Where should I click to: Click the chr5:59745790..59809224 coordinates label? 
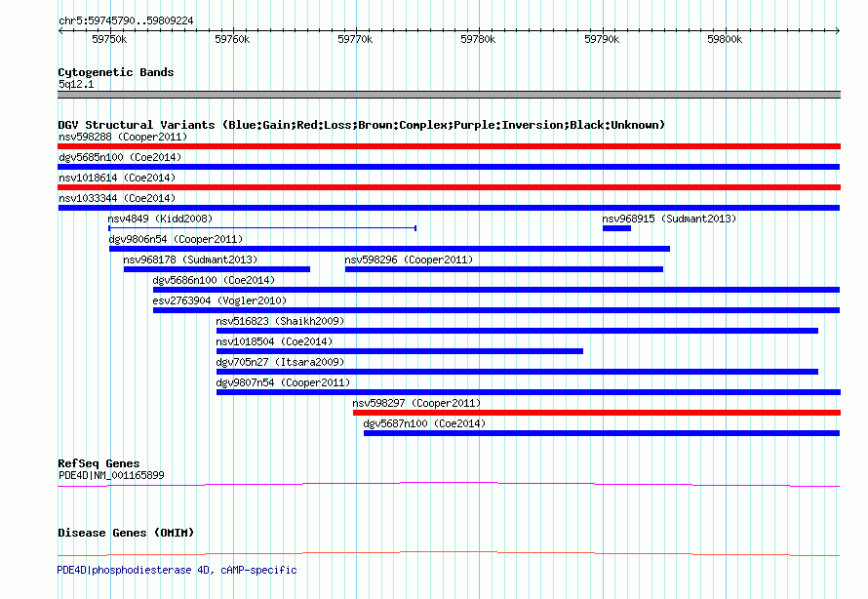point(126,20)
